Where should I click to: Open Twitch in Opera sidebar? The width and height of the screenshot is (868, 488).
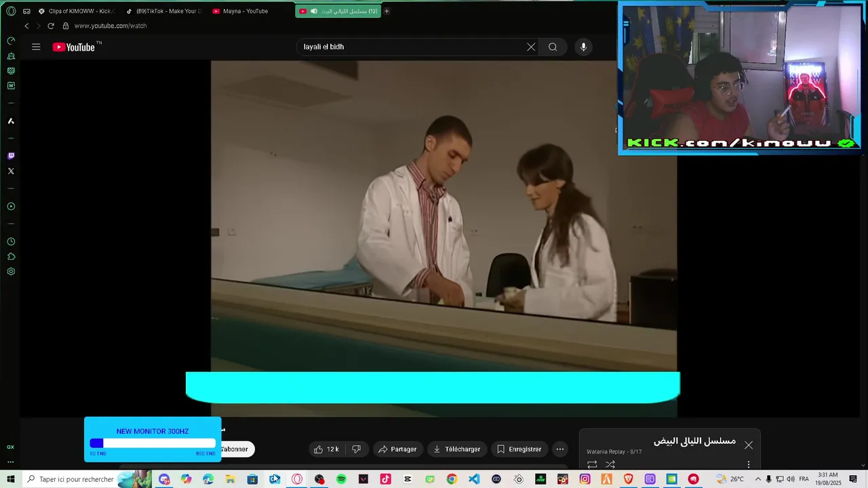click(x=11, y=156)
